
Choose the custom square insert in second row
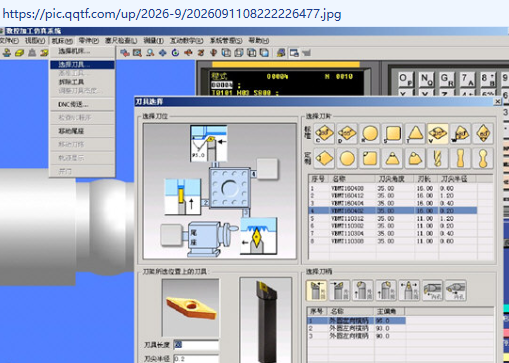(370, 158)
